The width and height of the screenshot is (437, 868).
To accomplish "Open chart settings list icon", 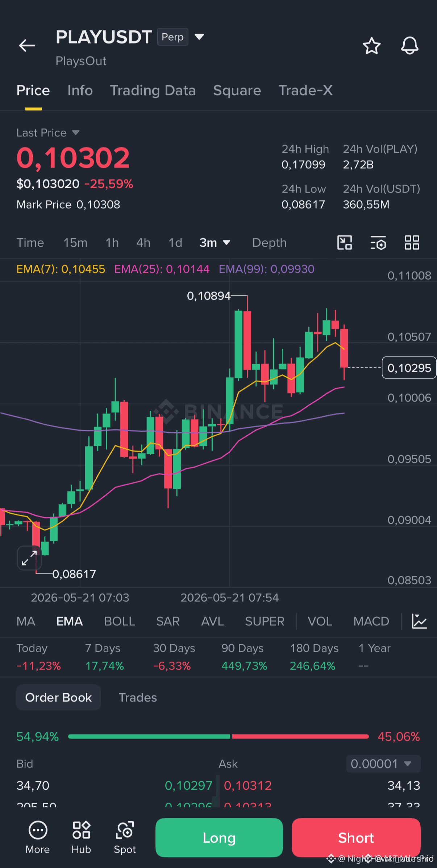I will pyautogui.click(x=378, y=243).
